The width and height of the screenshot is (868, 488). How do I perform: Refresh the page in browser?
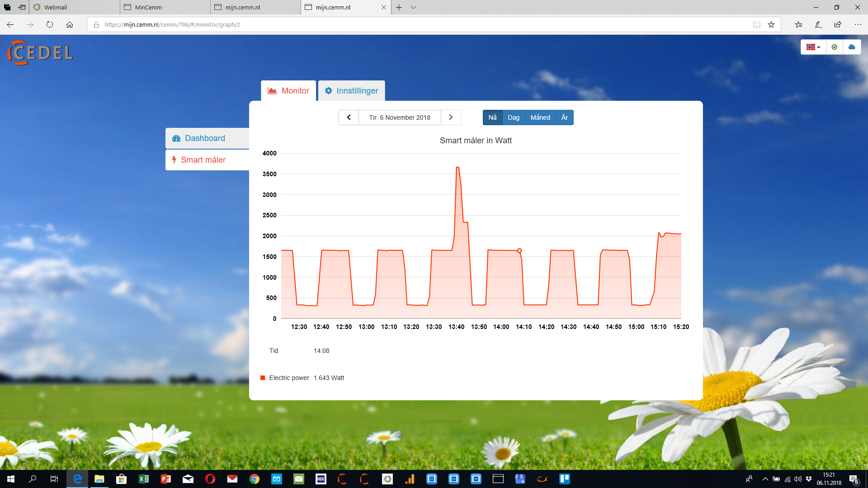pyautogui.click(x=50, y=25)
